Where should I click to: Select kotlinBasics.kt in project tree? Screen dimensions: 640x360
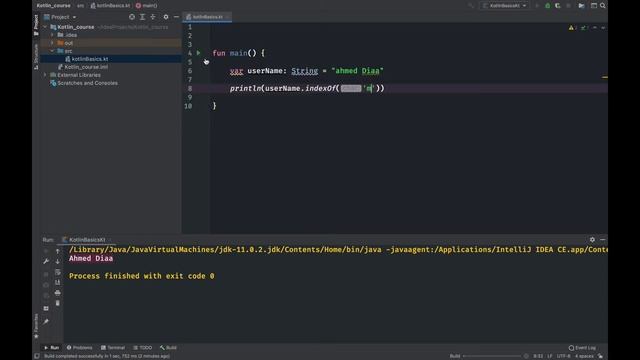[x=90, y=59]
